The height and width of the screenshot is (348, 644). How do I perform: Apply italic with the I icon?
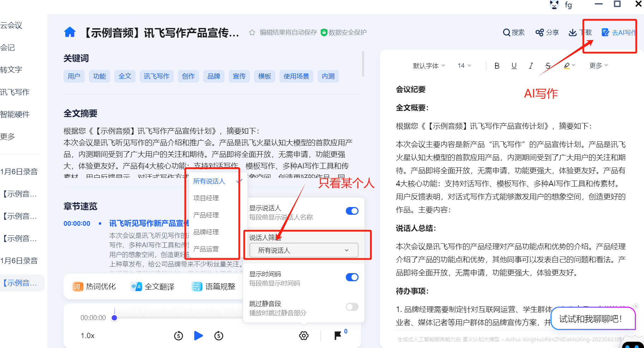tap(531, 66)
